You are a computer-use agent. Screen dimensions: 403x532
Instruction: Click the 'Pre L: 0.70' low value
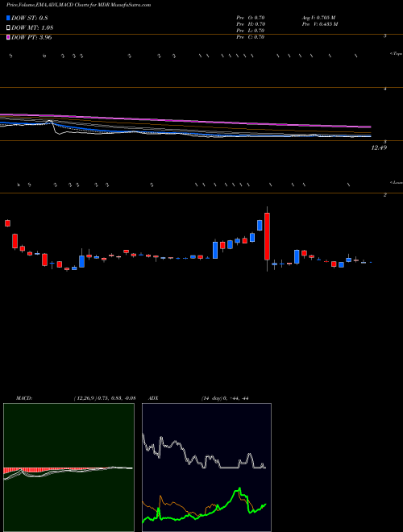pyautogui.click(x=251, y=31)
